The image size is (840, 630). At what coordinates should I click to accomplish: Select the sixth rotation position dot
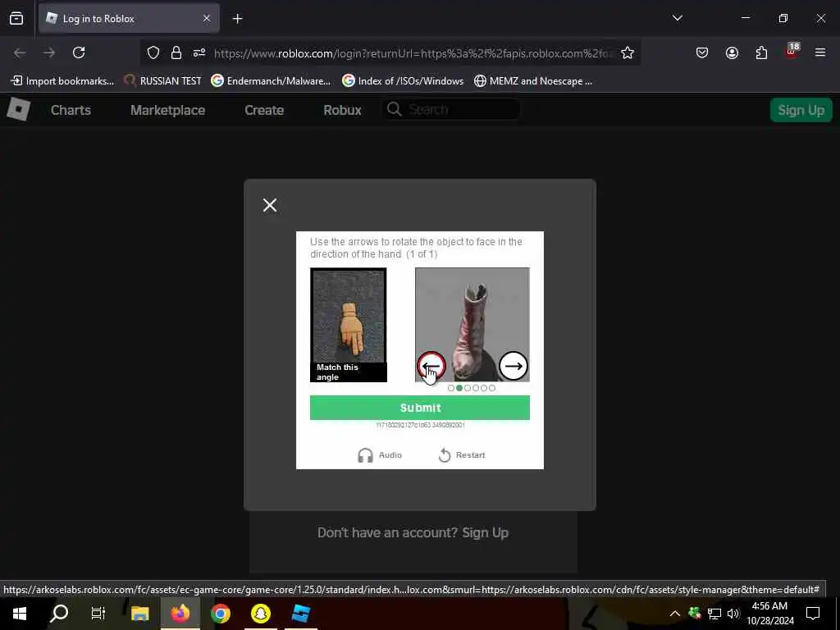[492, 388]
